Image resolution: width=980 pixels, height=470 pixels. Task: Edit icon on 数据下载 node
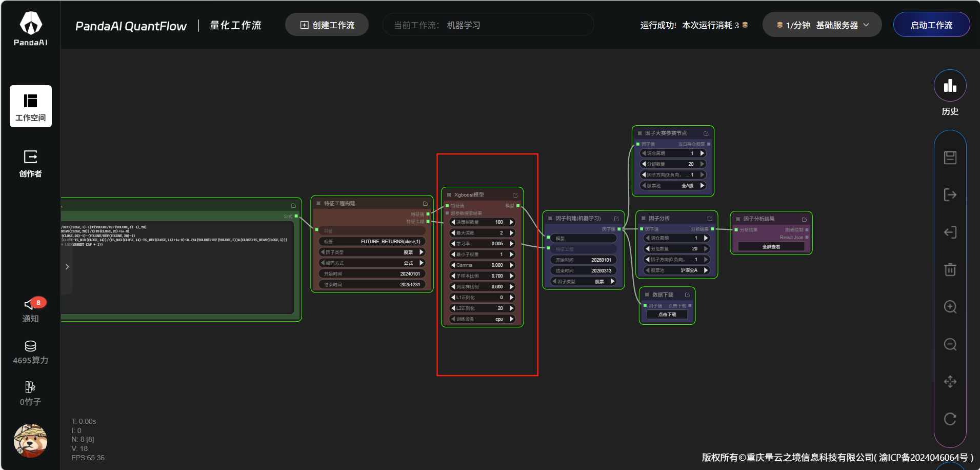point(687,295)
